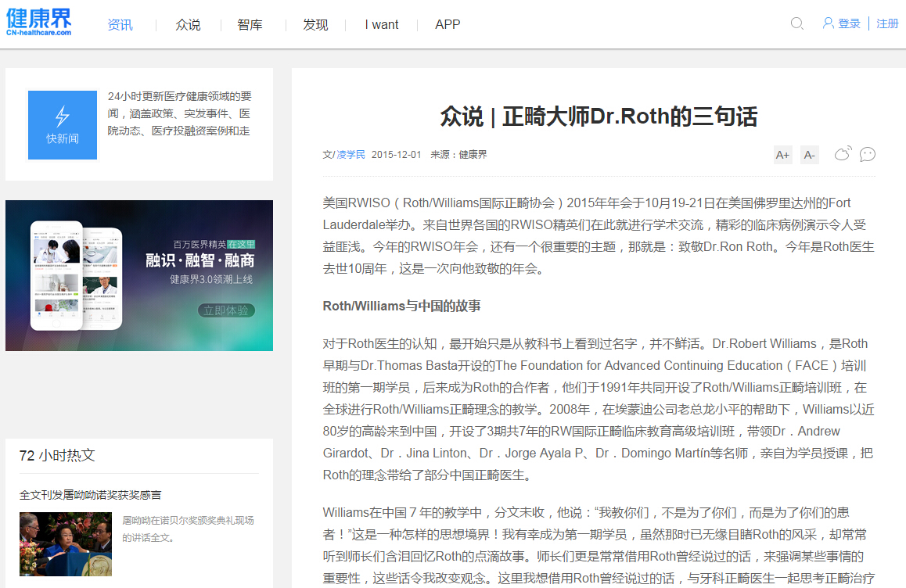Open the 资讯 navigation tab
The height and width of the screenshot is (588, 906).
point(120,25)
